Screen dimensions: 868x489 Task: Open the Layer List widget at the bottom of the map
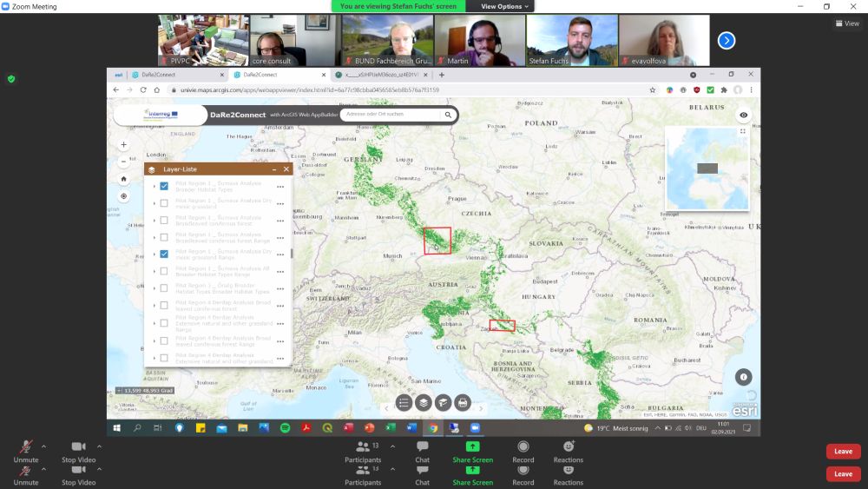click(424, 403)
